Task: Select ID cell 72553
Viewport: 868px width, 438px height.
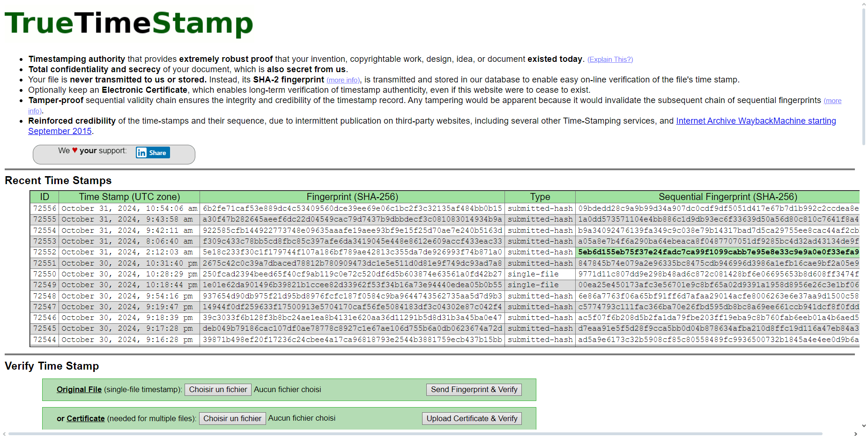Action: 45,241
